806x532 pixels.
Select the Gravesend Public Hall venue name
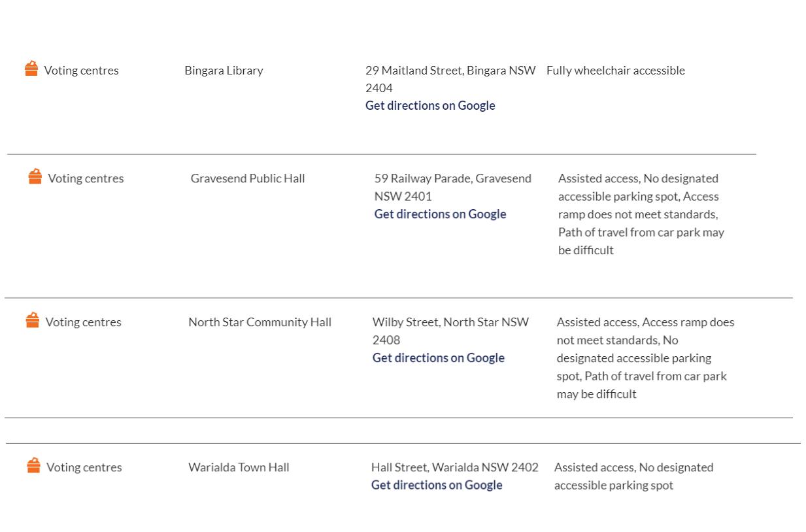coord(247,178)
